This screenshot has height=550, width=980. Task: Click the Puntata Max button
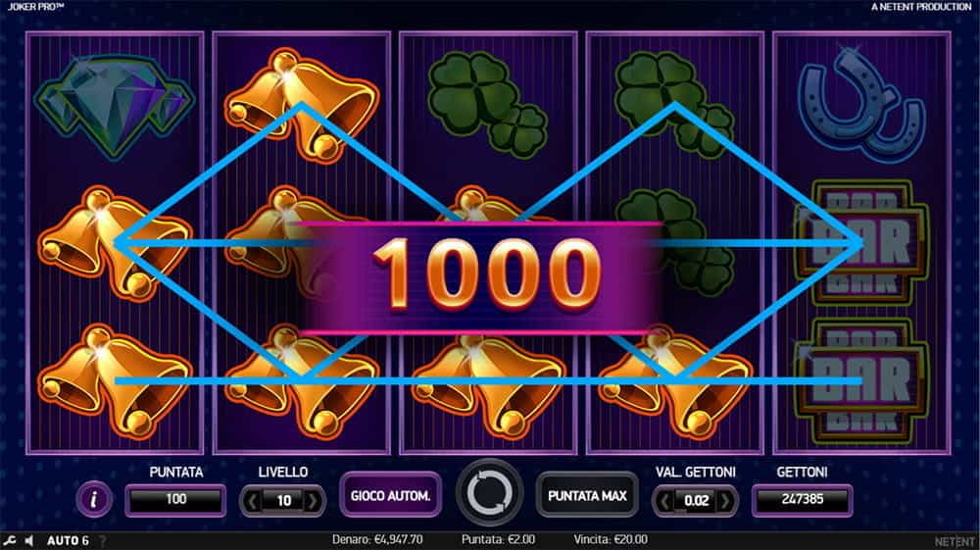tap(587, 496)
